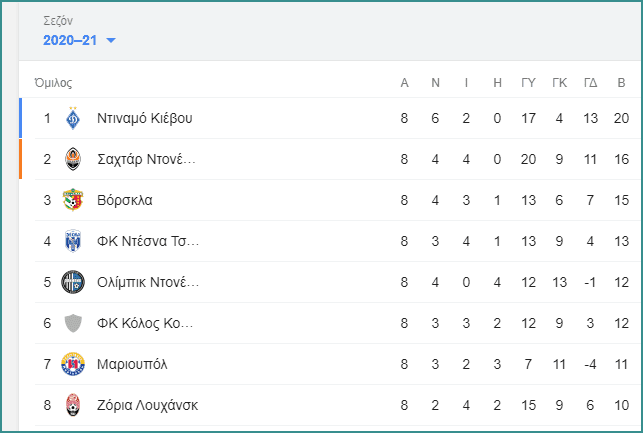The width and height of the screenshot is (643, 433).
Task: Click the Όμιλος column header
Action: pos(53,83)
